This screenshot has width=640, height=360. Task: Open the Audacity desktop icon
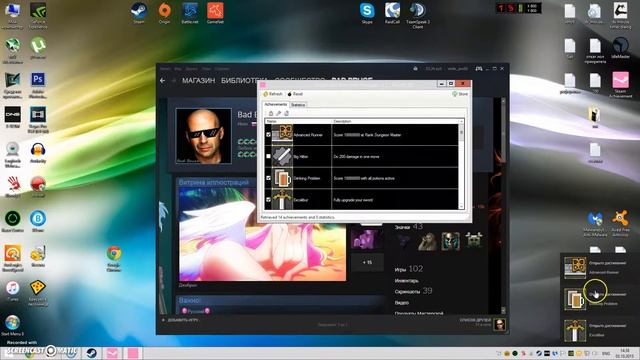[38, 153]
